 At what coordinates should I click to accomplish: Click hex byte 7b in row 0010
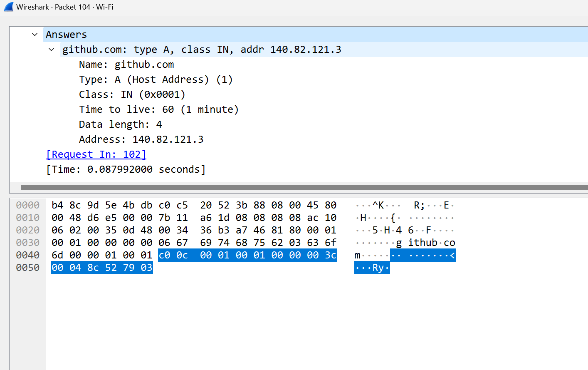point(164,218)
